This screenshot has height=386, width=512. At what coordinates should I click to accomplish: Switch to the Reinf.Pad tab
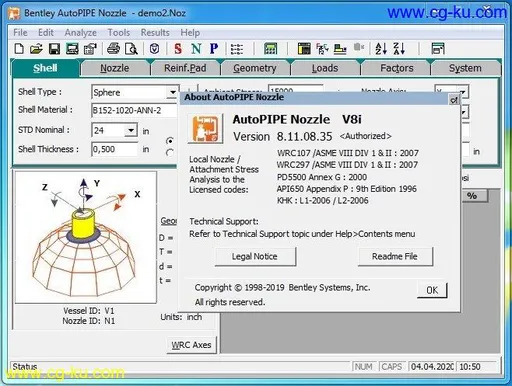point(185,68)
